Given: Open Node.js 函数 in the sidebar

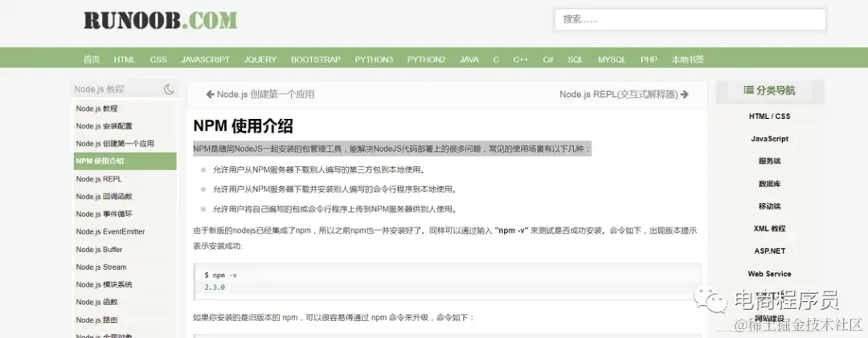Looking at the screenshot, I should coord(97,302).
